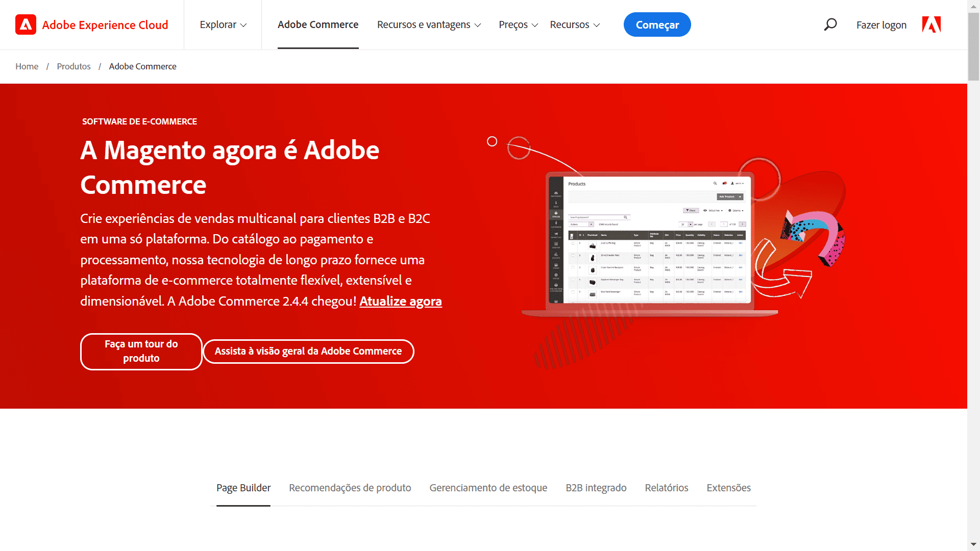
Task: Open the Preços dropdown
Action: tap(518, 24)
